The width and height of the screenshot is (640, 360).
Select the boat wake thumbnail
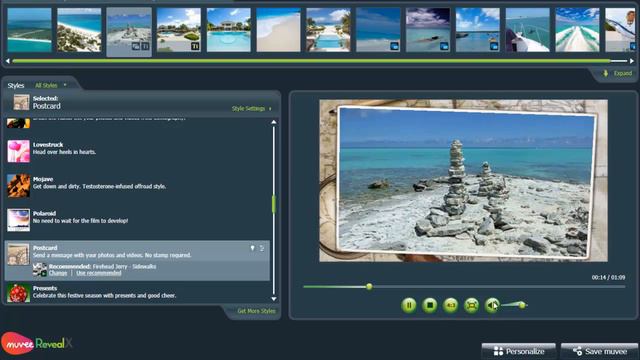click(577, 30)
